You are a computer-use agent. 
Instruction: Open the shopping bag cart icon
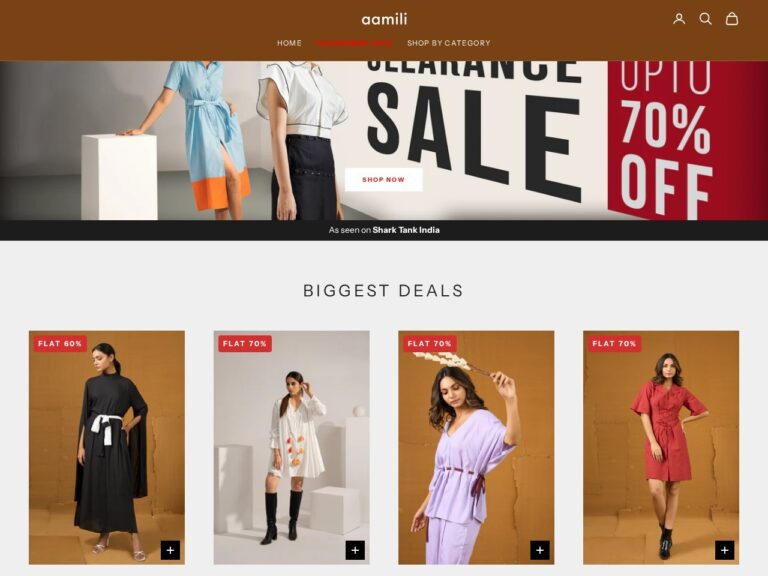point(732,19)
